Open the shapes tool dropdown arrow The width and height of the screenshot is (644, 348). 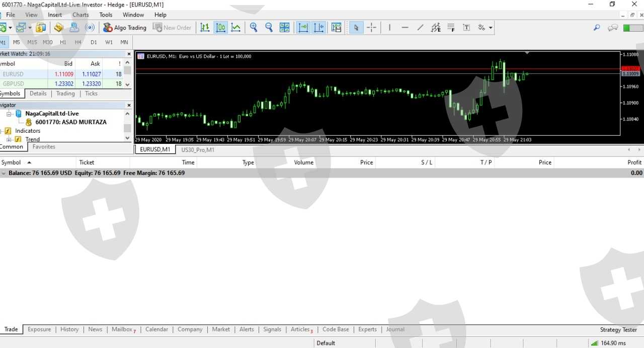(491, 28)
